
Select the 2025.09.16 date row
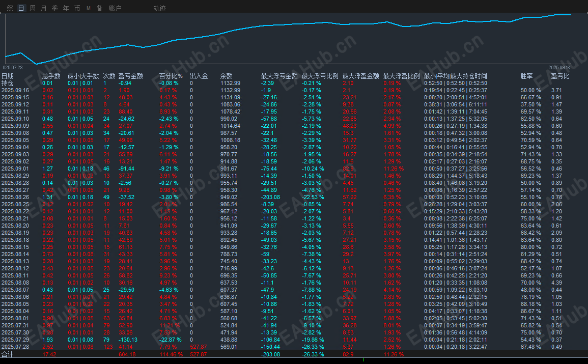(15, 90)
